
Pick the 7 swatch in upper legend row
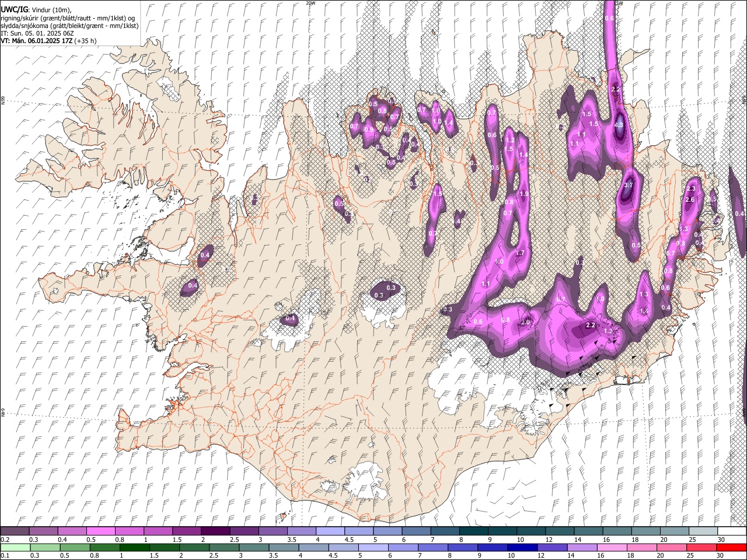pyautogui.click(x=444, y=531)
